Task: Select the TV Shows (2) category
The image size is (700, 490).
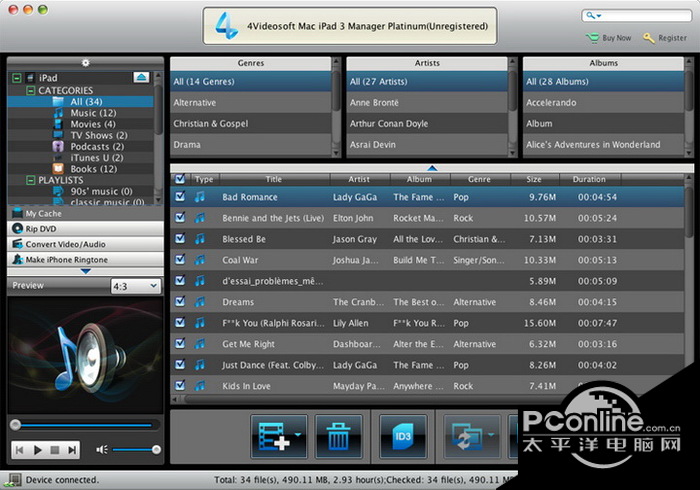Action: click(99, 135)
